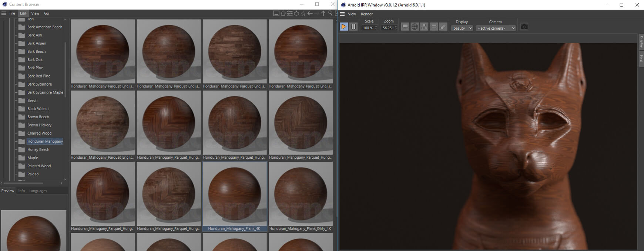Select the Brown Beech folder
The image size is (644, 251).
click(x=38, y=117)
